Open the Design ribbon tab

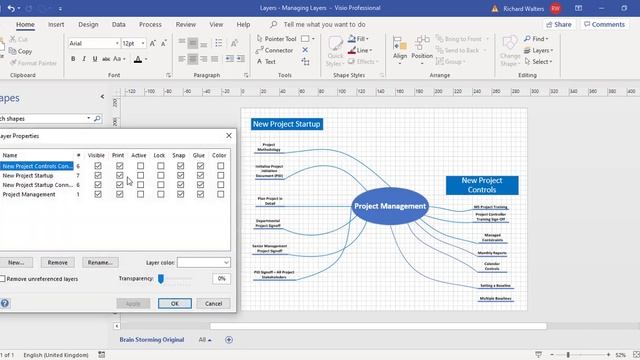pos(88,24)
